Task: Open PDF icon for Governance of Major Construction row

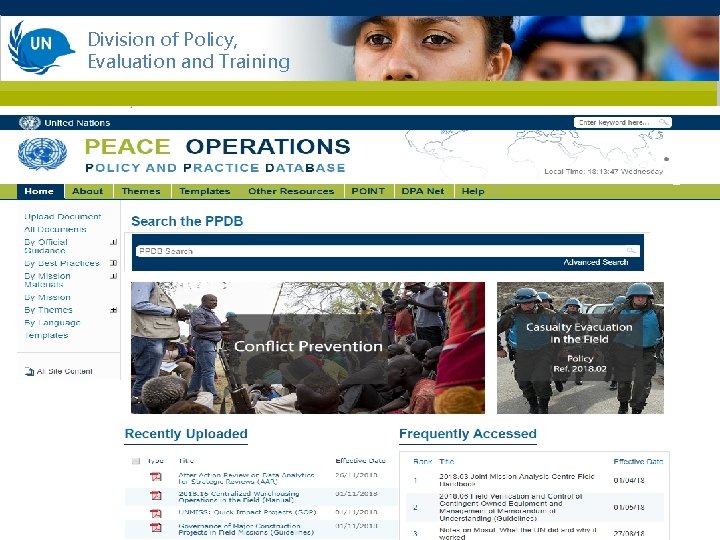Action: tap(156, 527)
